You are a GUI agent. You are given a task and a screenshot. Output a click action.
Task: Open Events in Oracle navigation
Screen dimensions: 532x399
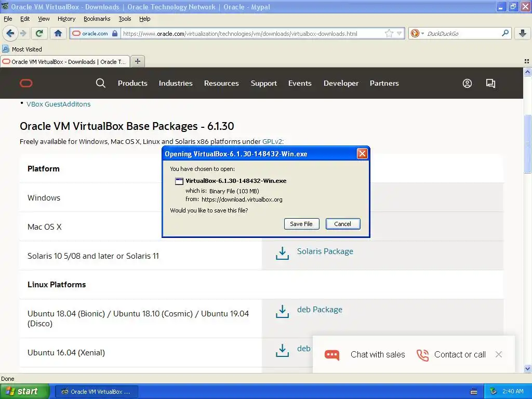(300, 83)
